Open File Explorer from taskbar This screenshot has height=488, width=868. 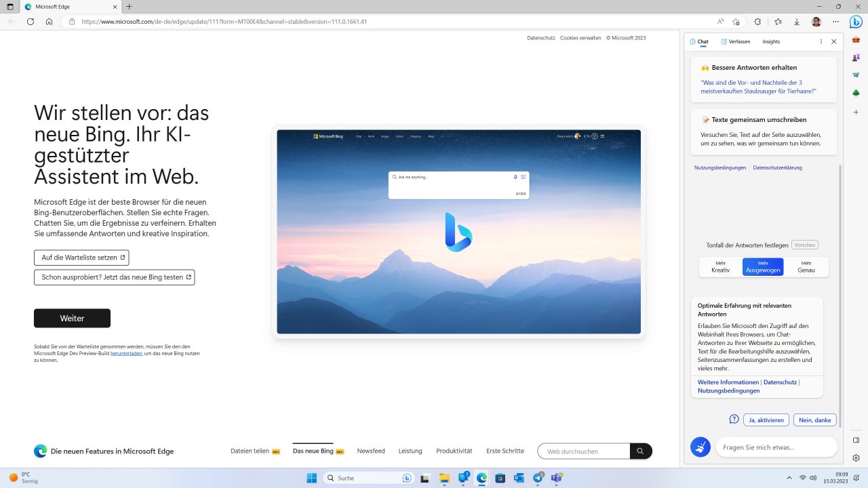click(445, 478)
